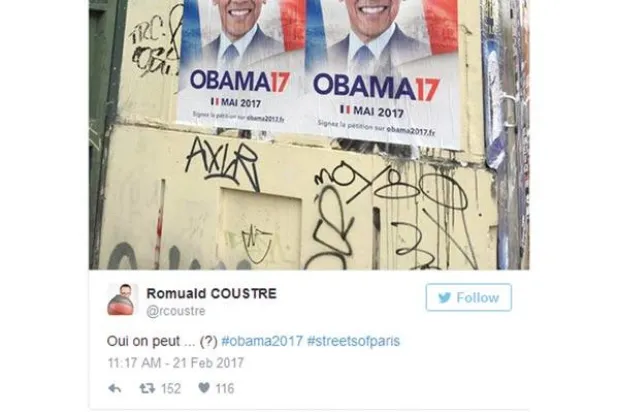Click the Romuald COUSTRE display name
This screenshot has width=618, height=412.
(212, 294)
